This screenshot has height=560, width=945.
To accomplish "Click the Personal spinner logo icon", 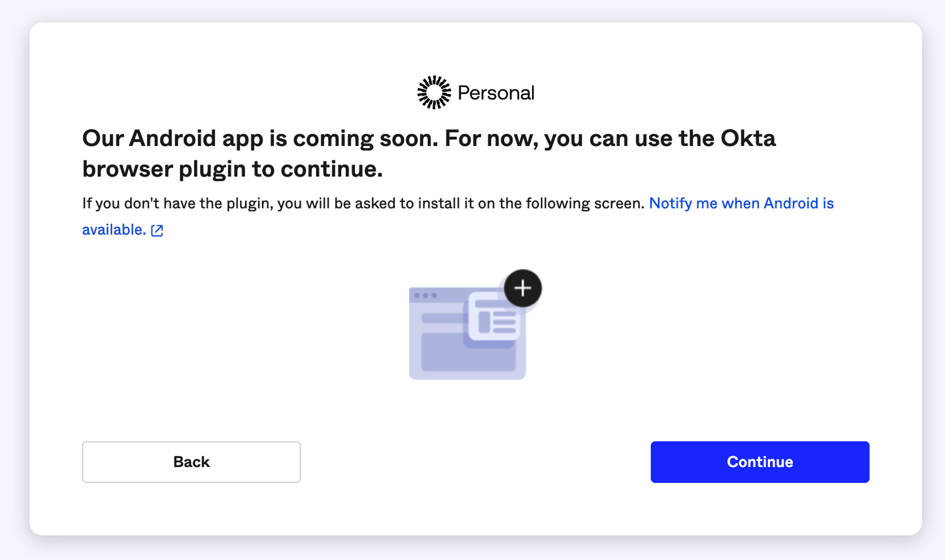I will [433, 92].
